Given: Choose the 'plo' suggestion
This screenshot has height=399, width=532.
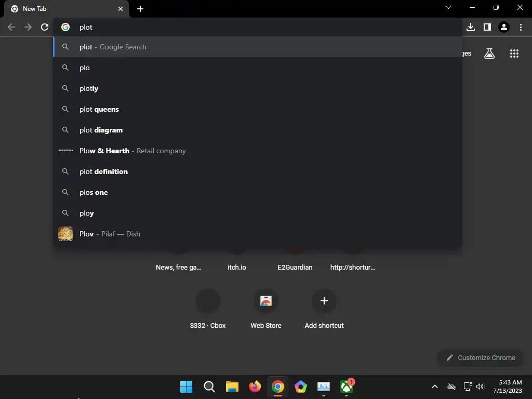Looking at the screenshot, I should click(x=258, y=68).
